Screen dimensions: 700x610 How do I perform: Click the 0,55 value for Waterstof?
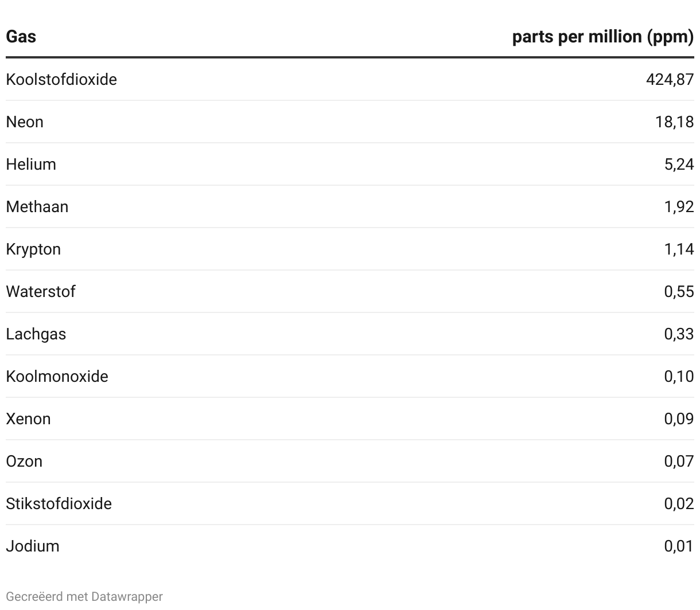[x=679, y=291]
